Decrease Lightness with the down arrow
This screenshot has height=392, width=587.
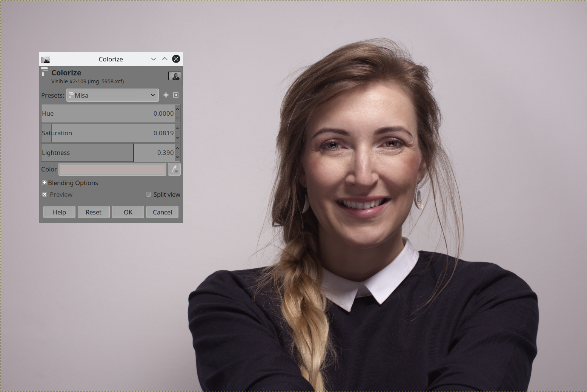coord(178,157)
